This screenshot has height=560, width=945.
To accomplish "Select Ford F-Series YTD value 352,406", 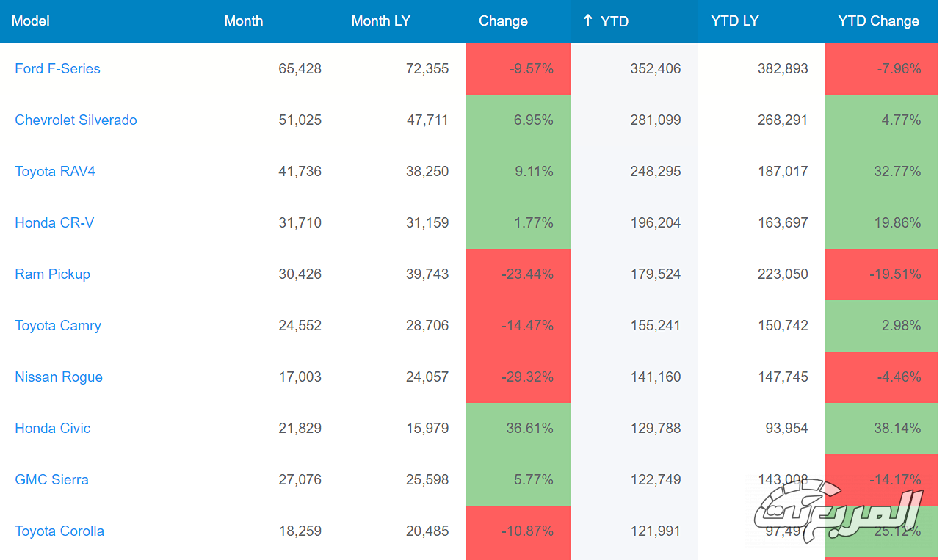I will [x=656, y=68].
